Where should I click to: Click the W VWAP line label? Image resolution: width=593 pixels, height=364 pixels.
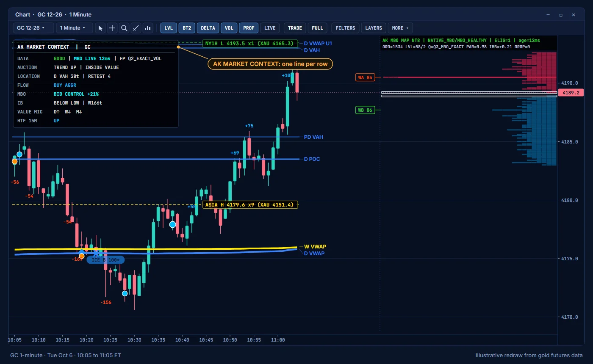[x=315, y=247]
